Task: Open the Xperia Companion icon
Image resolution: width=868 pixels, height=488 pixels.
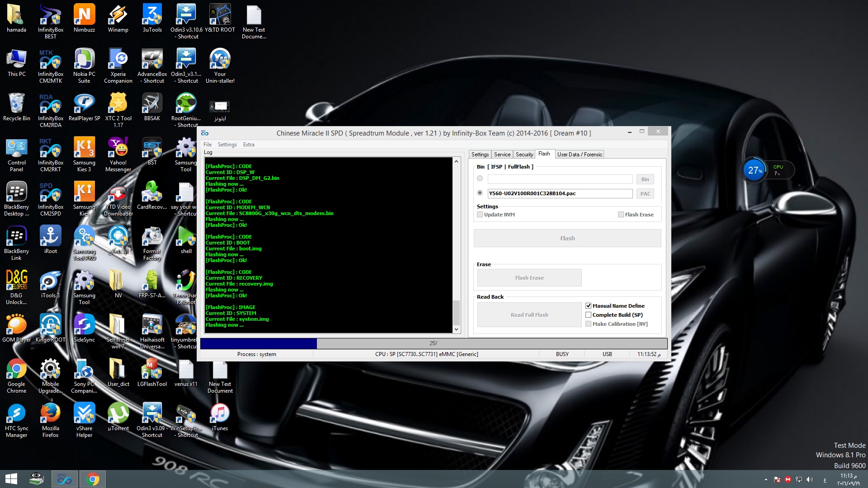Action: click(x=118, y=66)
